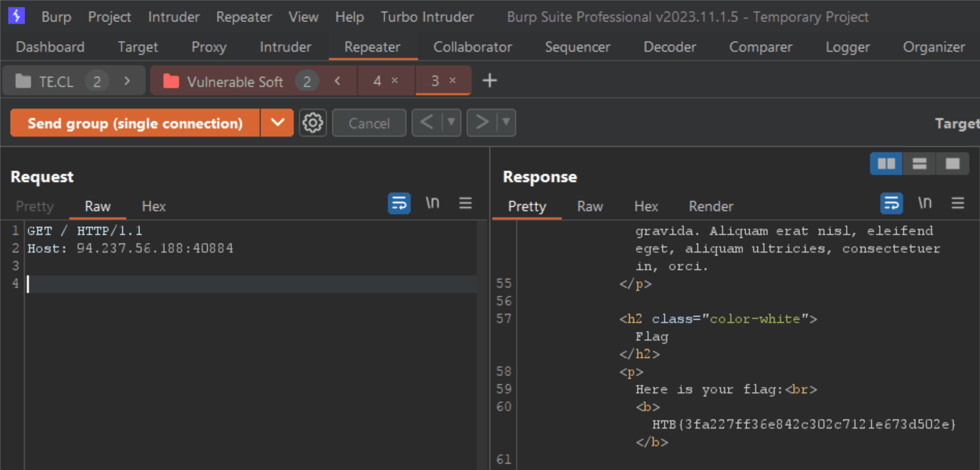
Task: Select top-bottom stacked layout icon
Action: [x=919, y=164]
